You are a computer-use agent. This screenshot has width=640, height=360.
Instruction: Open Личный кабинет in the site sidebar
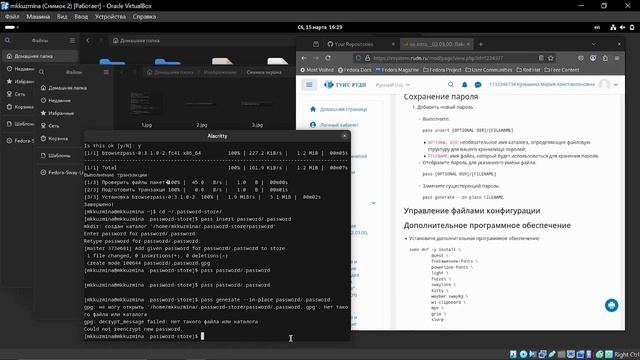coord(334,125)
